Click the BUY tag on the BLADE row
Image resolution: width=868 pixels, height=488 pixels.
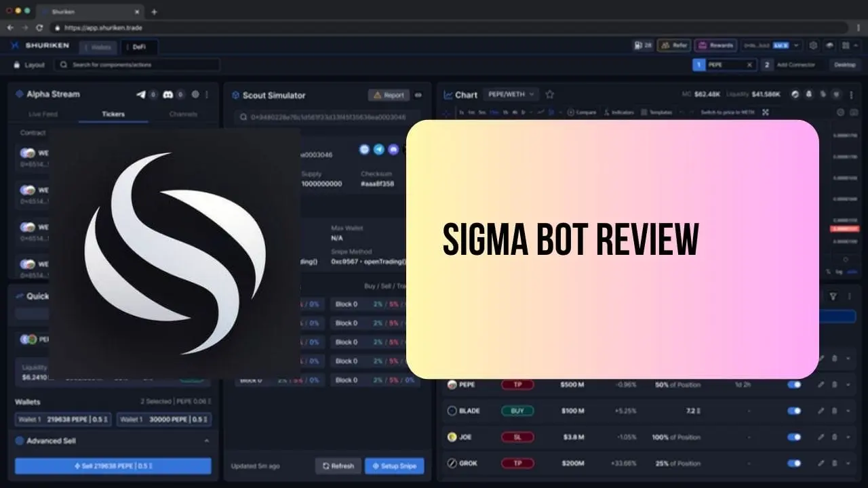(x=517, y=411)
